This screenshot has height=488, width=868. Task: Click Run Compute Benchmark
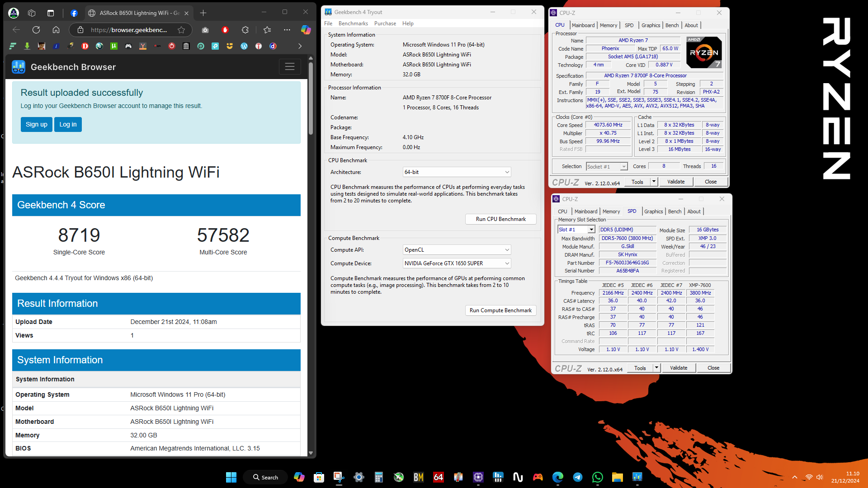500,310
